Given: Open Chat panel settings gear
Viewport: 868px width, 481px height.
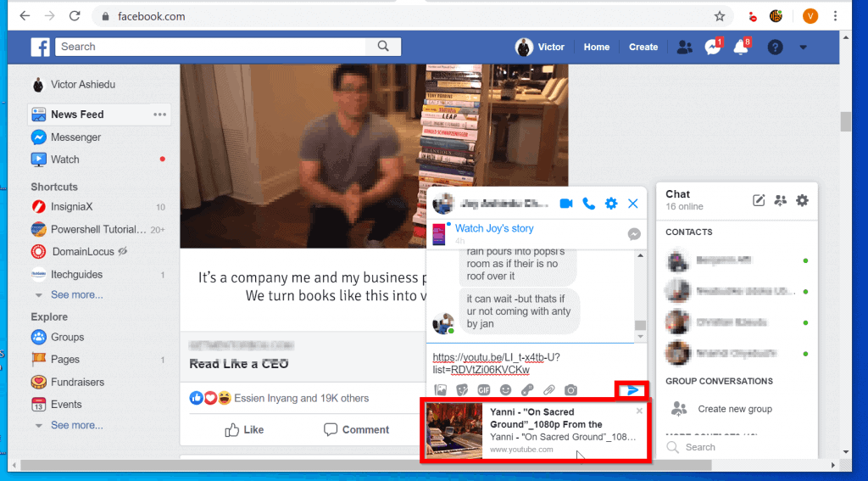Looking at the screenshot, I should 802,200.
